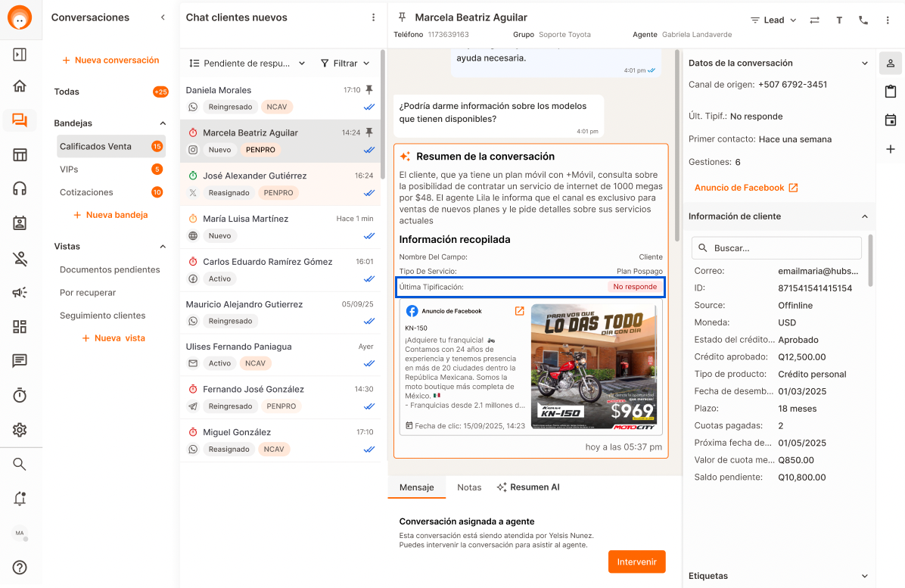Open the megaphone campaigns icon in sidebar
The width and height of the screenshot is (905, 588).
coord(20,293)
